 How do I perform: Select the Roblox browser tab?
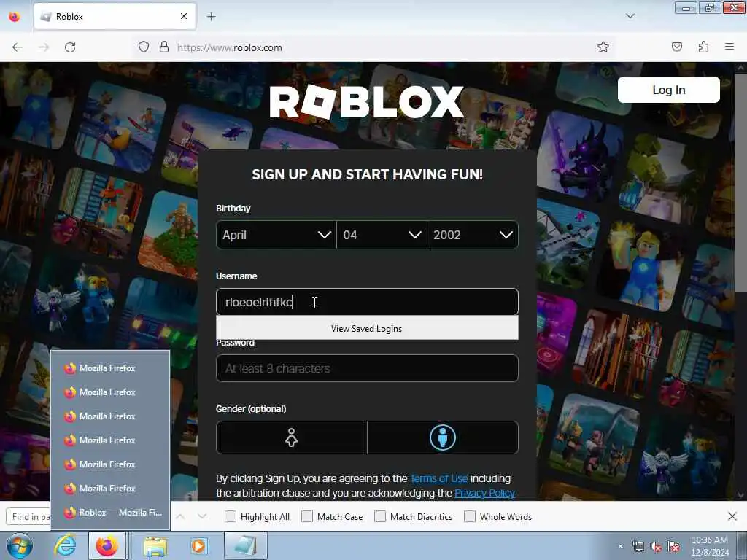pyautogui.click(x=115, y=17)
